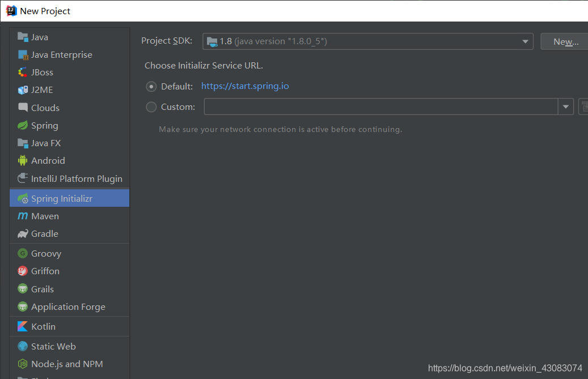Select the J2ME list entry
The image size is (588, 379).
tap(70, 90)
